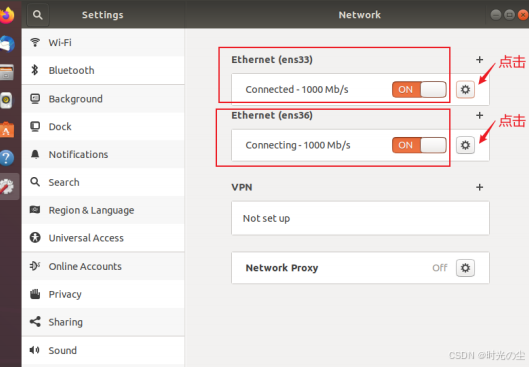The image size is (529, 367).
Task: Open ens36 Ethernet gear settings
Action: click(x=465, y=145)
